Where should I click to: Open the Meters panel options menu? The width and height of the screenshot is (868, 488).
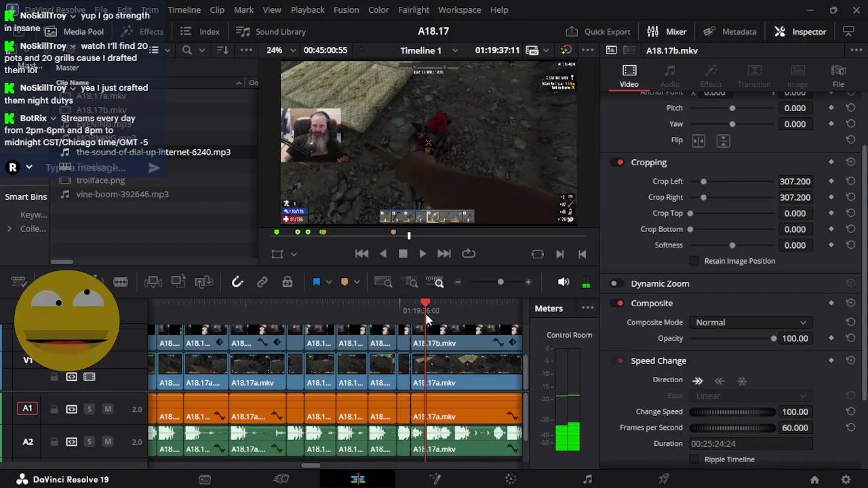pyautogui.click(x=587, y=308)
